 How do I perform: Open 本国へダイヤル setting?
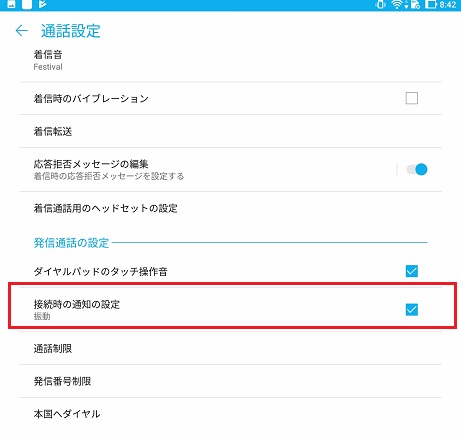(230, 414)
